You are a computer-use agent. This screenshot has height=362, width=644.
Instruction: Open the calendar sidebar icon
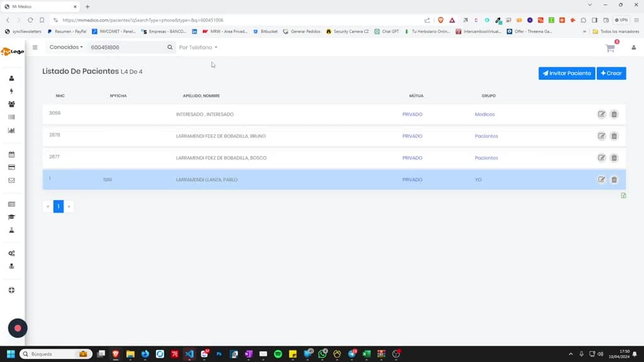[11, 155]
